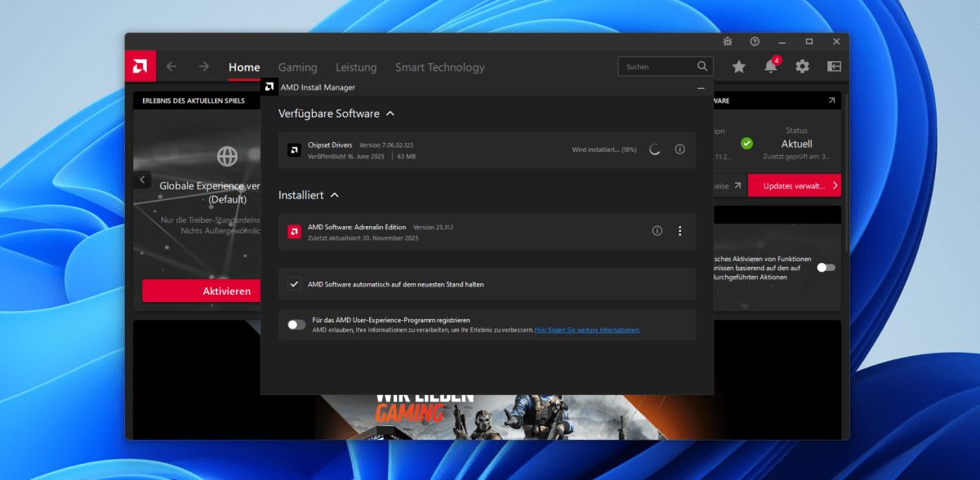Screen dimensions: 980x480
Task: Open the notifications bell icon
Action: [770, 66]
